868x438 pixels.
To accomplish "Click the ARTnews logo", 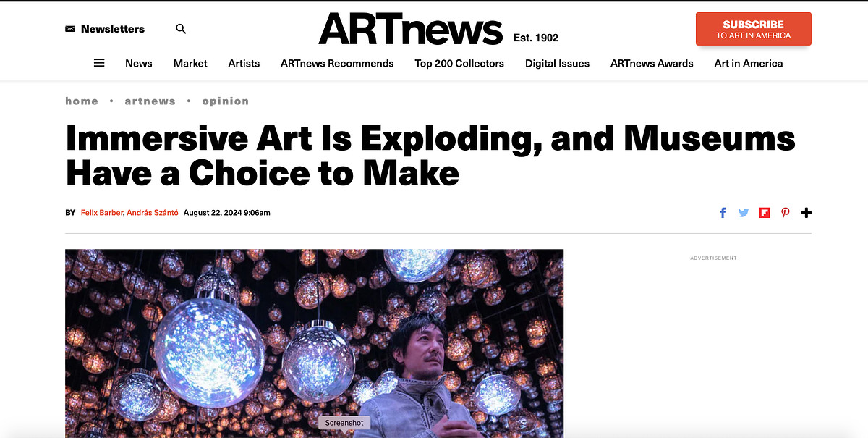I will [410, 30].
